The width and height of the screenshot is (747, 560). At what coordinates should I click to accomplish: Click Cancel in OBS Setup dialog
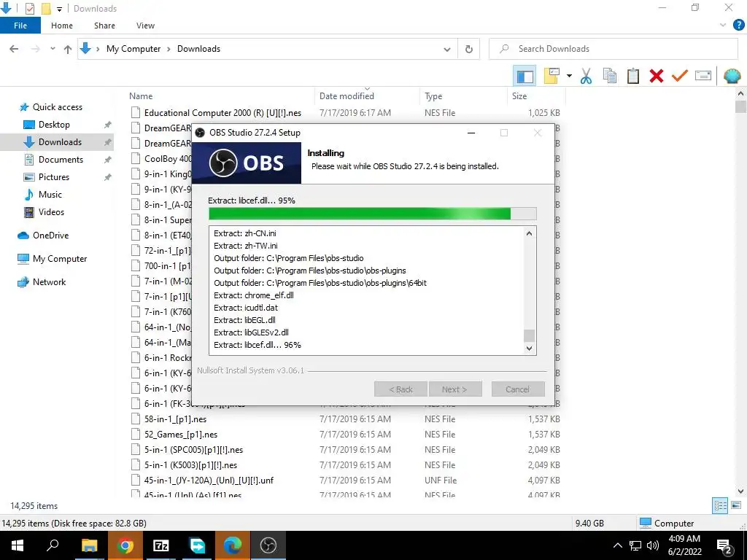tap(518, 389)
